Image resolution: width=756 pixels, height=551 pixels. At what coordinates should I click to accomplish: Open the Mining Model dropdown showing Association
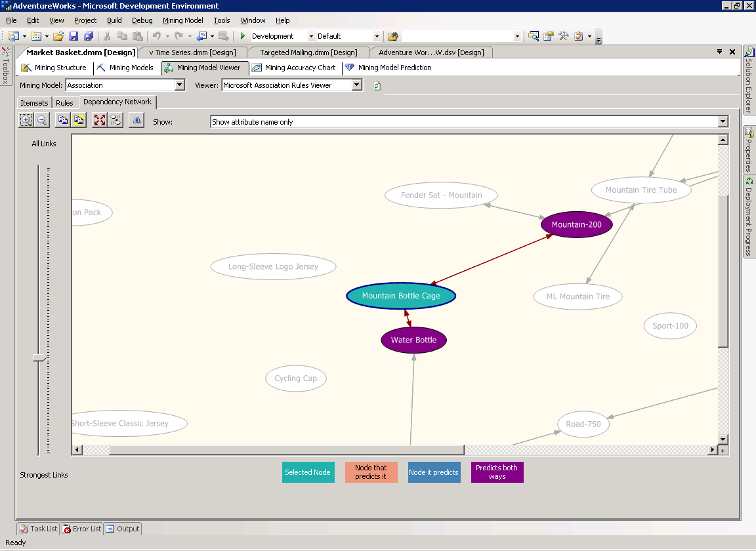click(x=179, y=85)
